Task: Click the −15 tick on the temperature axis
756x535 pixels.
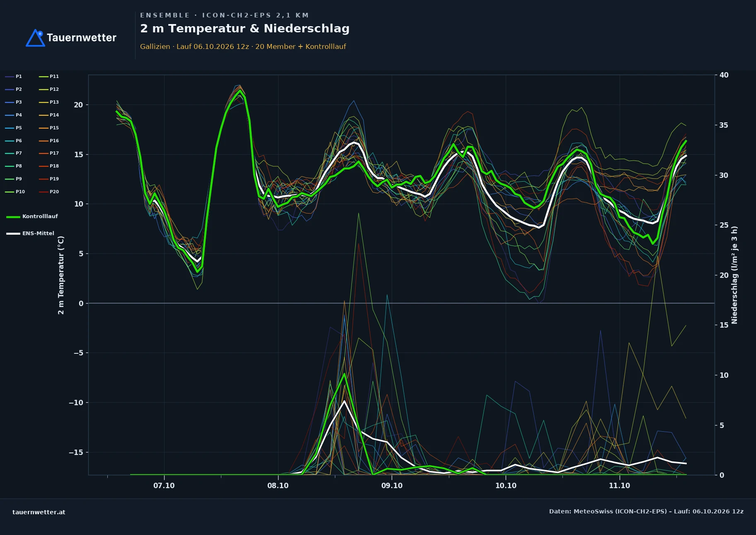Action: tap(76, 452)
